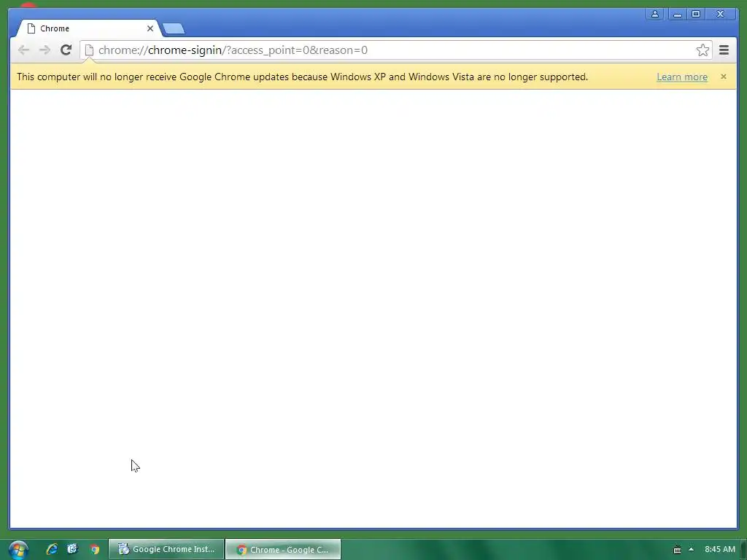Open the user profile button in title bar

(655, 15)
